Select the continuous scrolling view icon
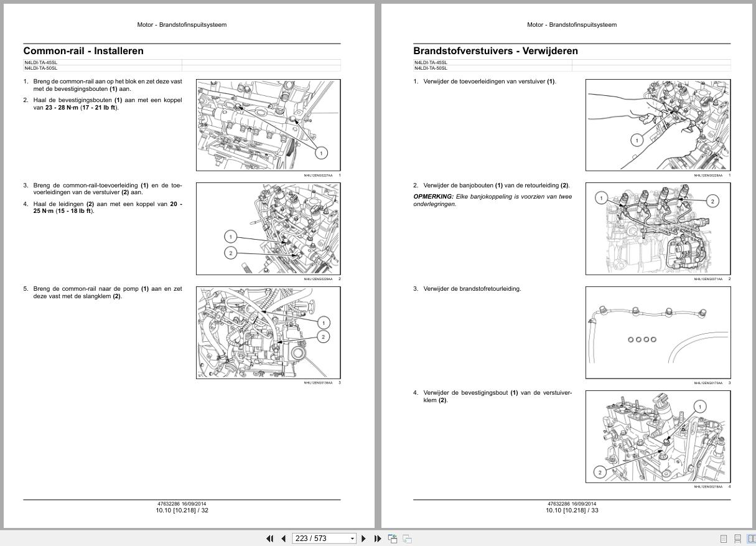 (x=737, y=538)
